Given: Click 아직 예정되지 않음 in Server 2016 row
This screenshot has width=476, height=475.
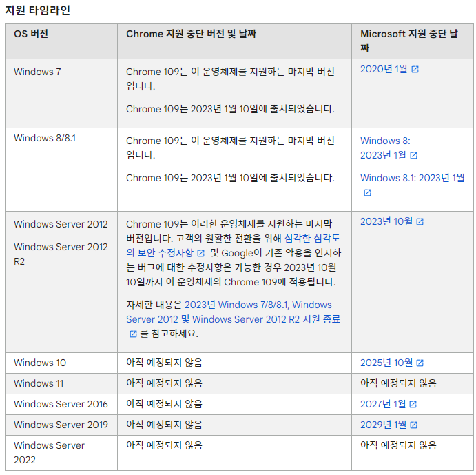Looking at the screenshot, I should 164,404.
